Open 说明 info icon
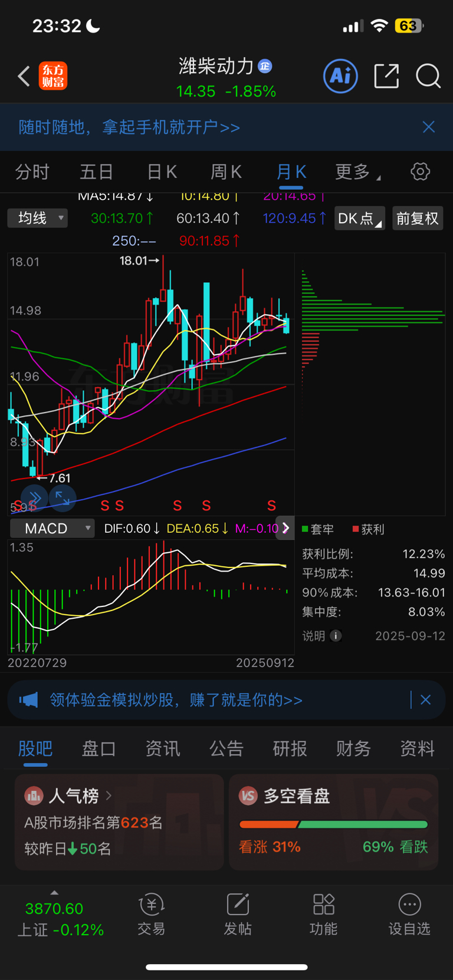This screenshot has height=980, width=453. pyautogui.click(x=336, y=636)
